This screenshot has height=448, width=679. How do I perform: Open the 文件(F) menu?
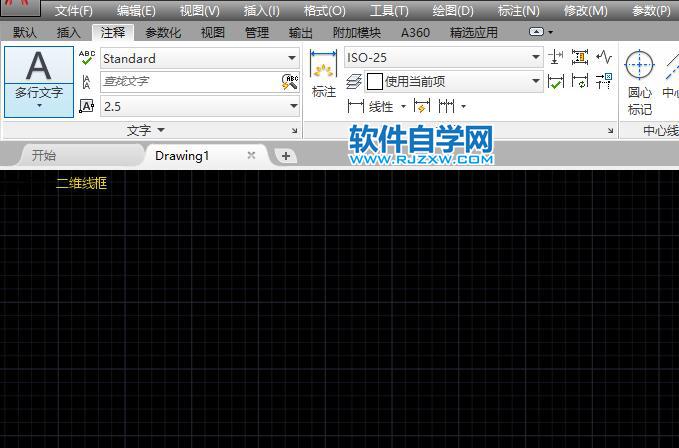74,11
